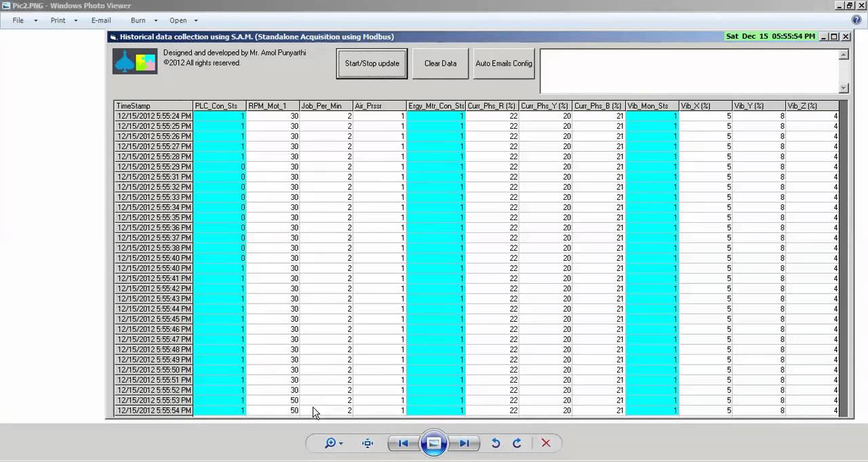
Task: Click the green date and time display
Action: tap(770, 37)
